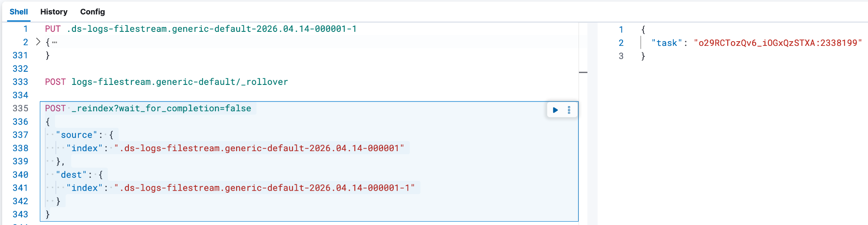Screen dimensions: 868x225
Task: Click line number 2 in response gutter
Action: [621, 43]
